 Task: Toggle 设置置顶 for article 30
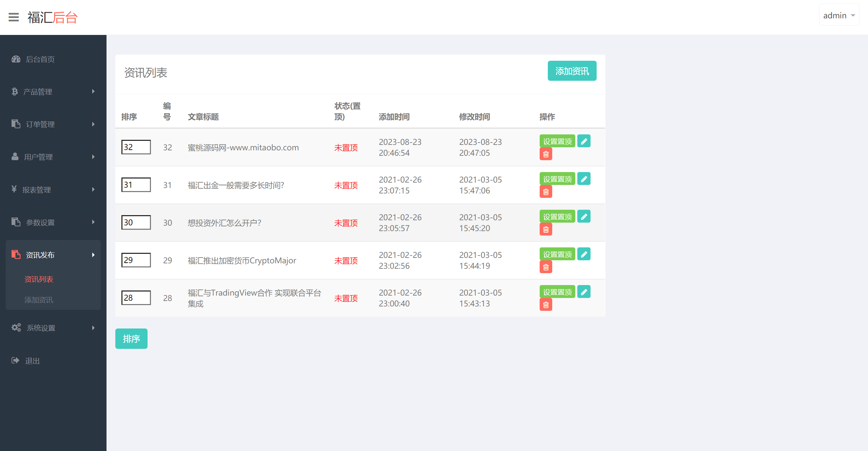[x=557, y=217]
